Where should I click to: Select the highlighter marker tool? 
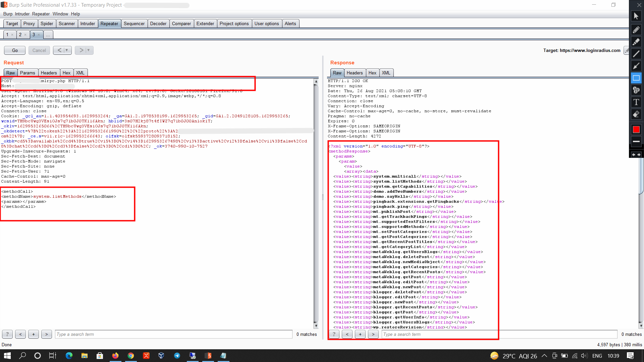tap(636, 42)
